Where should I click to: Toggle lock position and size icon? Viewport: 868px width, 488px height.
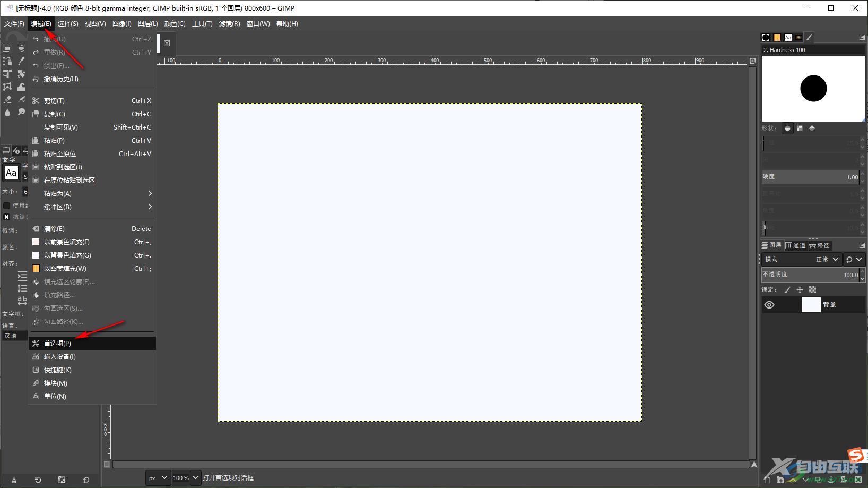tap(800, 289)
